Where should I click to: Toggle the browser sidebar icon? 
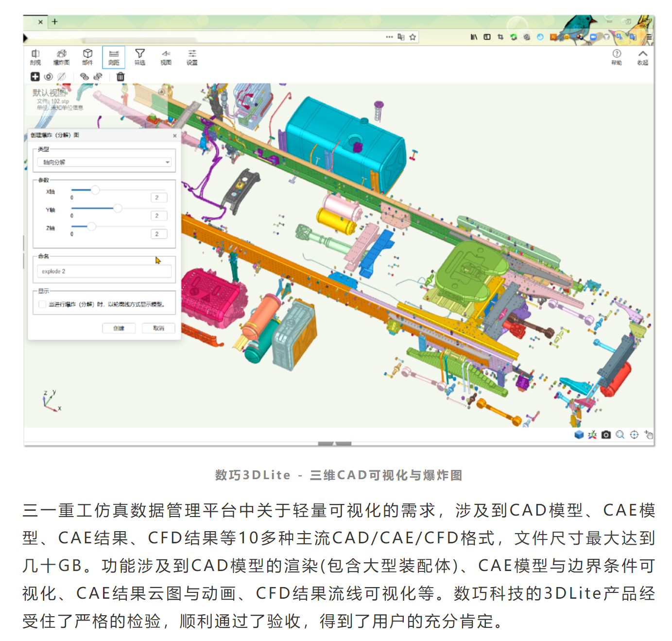487,37
